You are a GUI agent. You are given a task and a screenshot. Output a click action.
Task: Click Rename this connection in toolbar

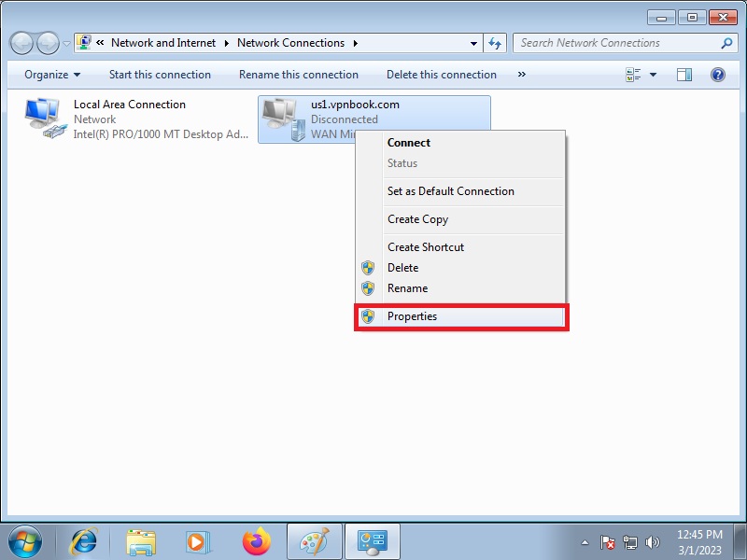point(299,75)
